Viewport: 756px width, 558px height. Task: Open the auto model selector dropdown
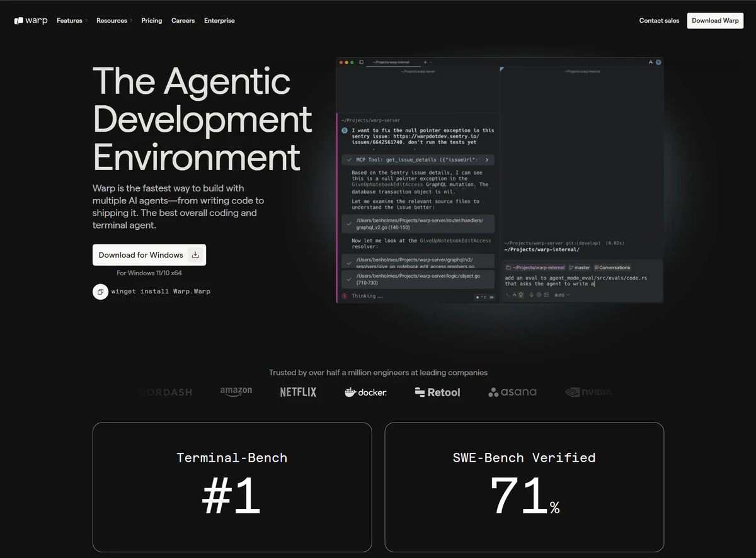pyautogui.click(x=561, y=295)
